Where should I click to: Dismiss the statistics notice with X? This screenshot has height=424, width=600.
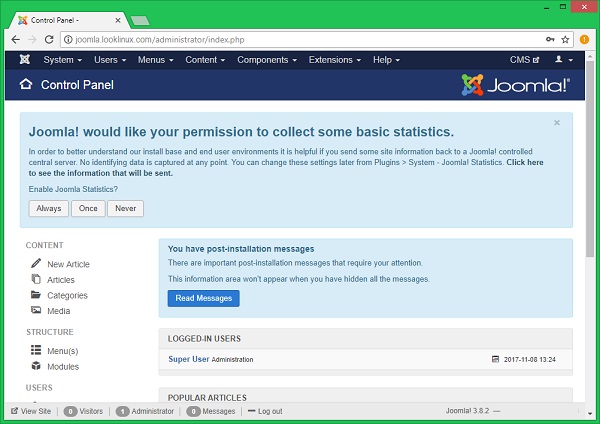click(x=557, y=122)
